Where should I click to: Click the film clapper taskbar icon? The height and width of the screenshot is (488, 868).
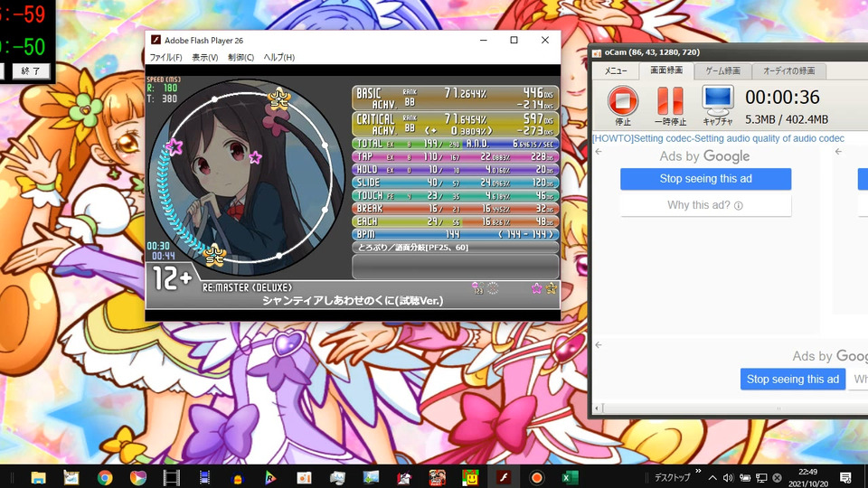[x=171, y=477]
